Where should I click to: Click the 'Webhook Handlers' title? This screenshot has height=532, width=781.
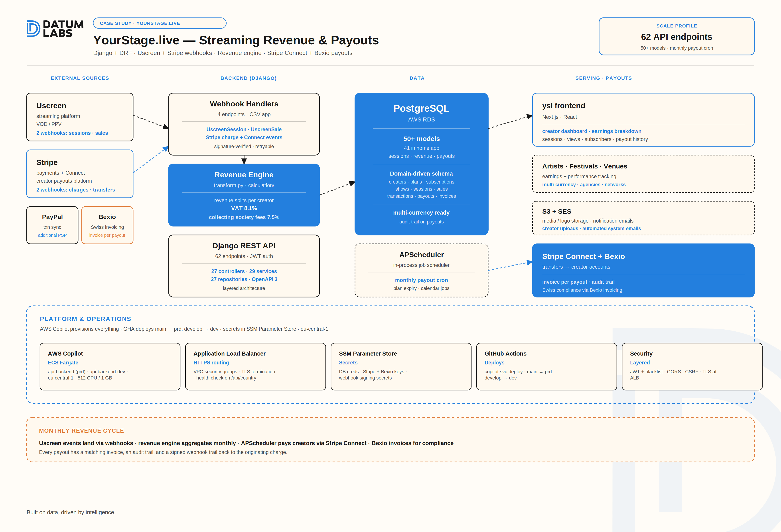(244, 104)
